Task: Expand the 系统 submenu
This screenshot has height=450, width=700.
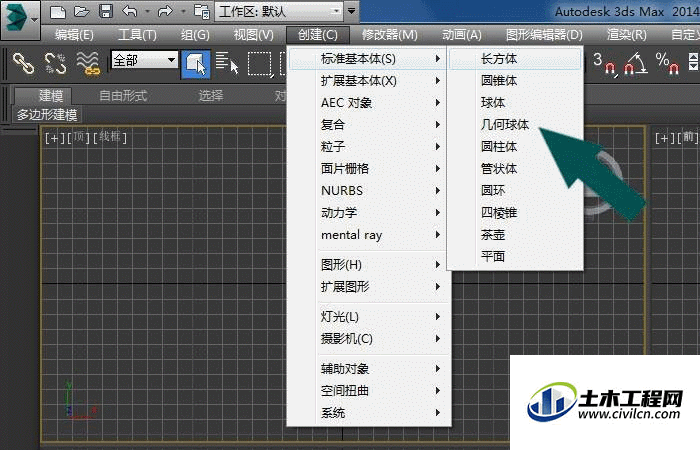Action: click(x=368, y=413)
